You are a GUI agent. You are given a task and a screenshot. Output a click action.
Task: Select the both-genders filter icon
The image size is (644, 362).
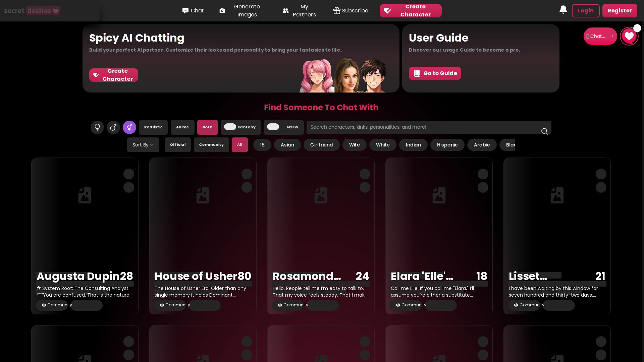(129, 127)
